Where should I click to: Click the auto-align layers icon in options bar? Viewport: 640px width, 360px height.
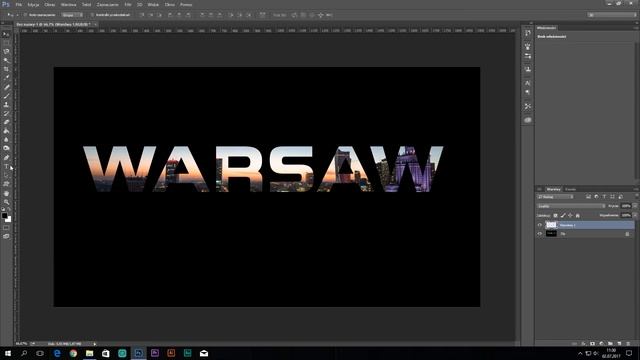coord(263,15)
